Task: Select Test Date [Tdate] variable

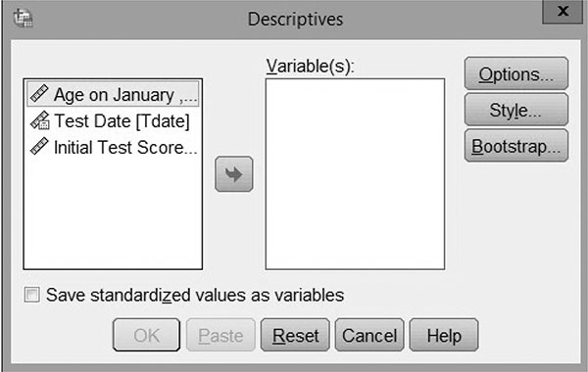Action: tap(113, 121)
